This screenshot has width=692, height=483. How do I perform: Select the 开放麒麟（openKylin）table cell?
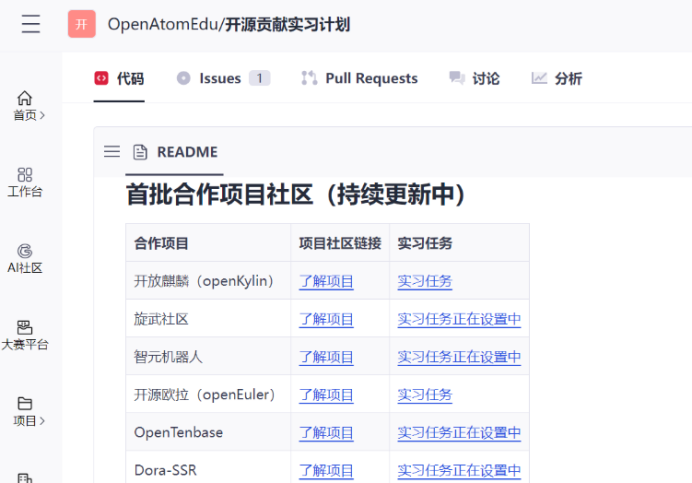coord(208,281)
